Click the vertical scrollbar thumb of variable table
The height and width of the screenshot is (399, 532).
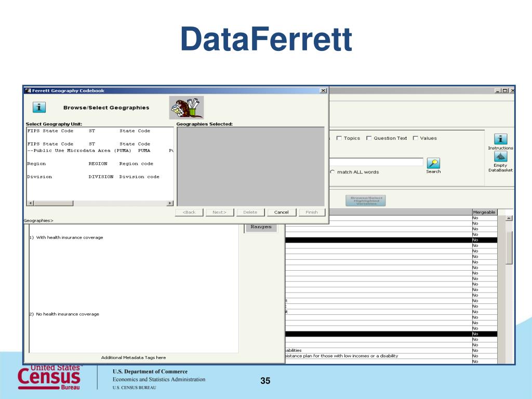click(509, 248)
